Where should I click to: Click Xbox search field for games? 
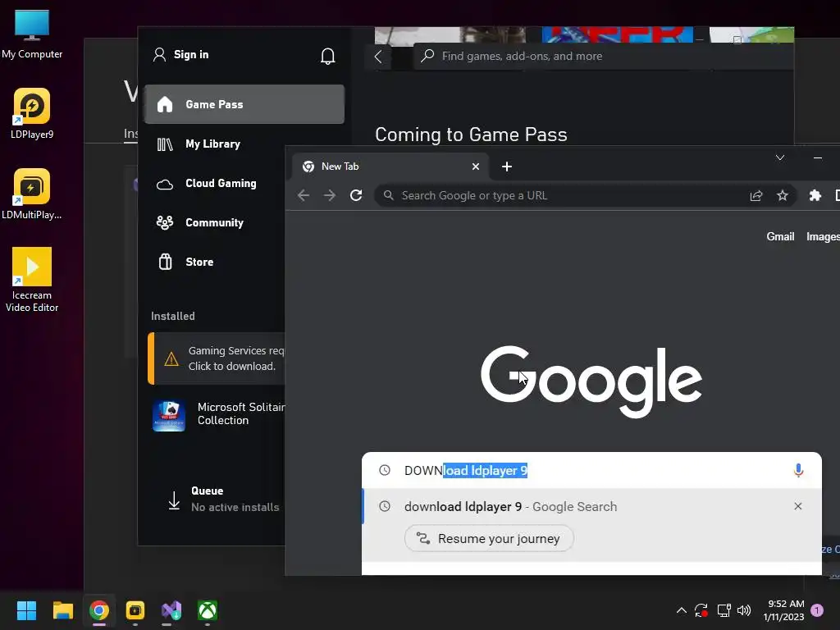[603, 57]
